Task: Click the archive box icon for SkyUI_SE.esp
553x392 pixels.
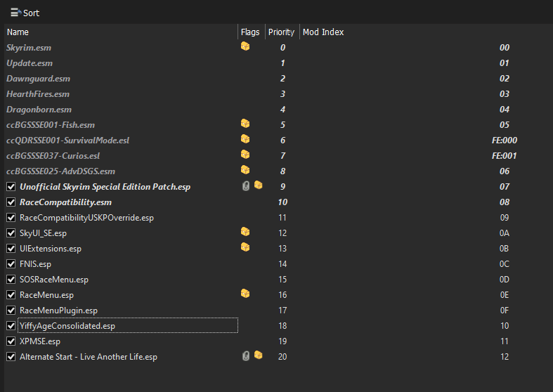Action: [x=245, y=232]
